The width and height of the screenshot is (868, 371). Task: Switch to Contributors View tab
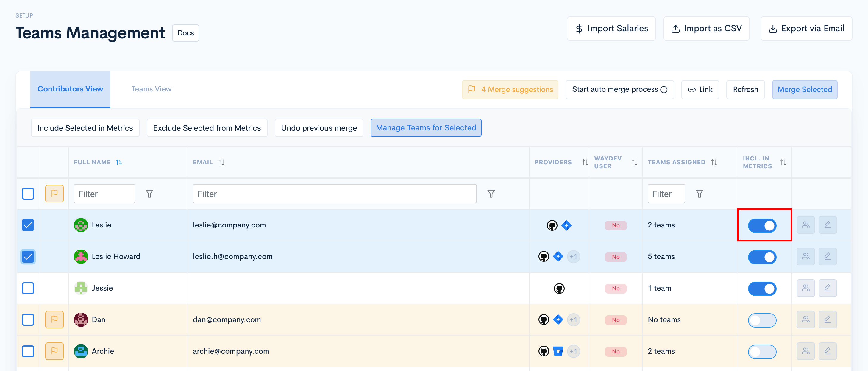pos(70,89)
